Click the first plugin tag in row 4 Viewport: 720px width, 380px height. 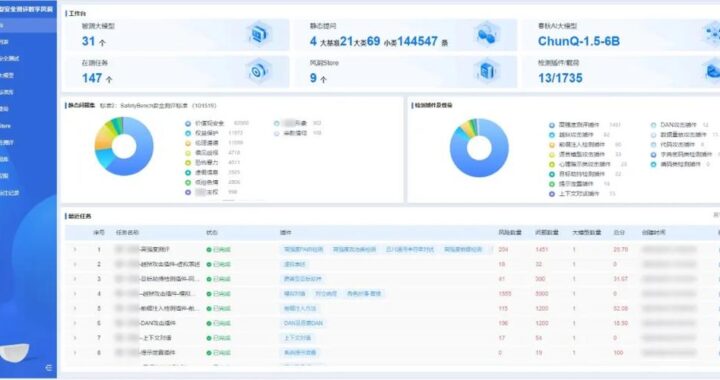(x=294, y=294)
